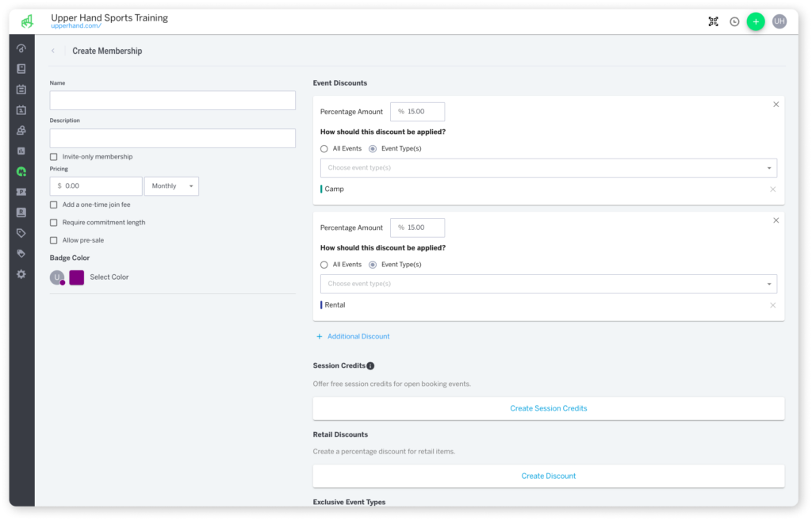Click the Exclusive Event Types heading
Screen dimensions: 812x520
(349, 502)
